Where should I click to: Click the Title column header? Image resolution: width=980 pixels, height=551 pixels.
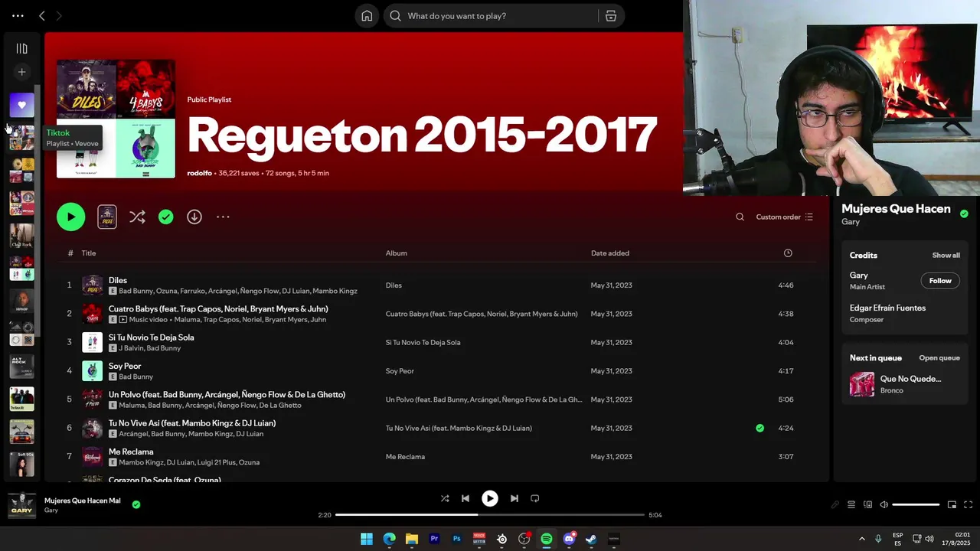(89, 253)
